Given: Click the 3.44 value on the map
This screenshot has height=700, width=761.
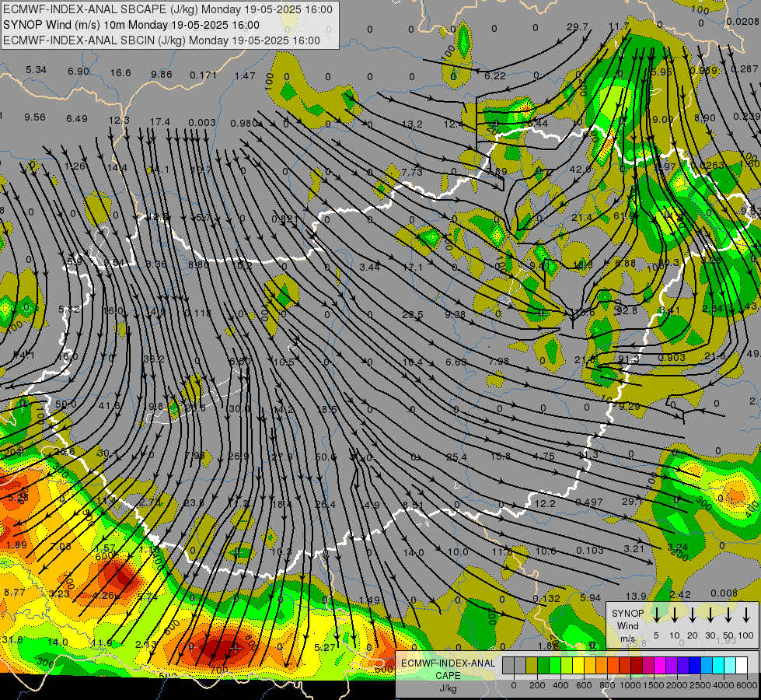Looking at the screenshot, I should pyautogui.click(x=370, y=268).
